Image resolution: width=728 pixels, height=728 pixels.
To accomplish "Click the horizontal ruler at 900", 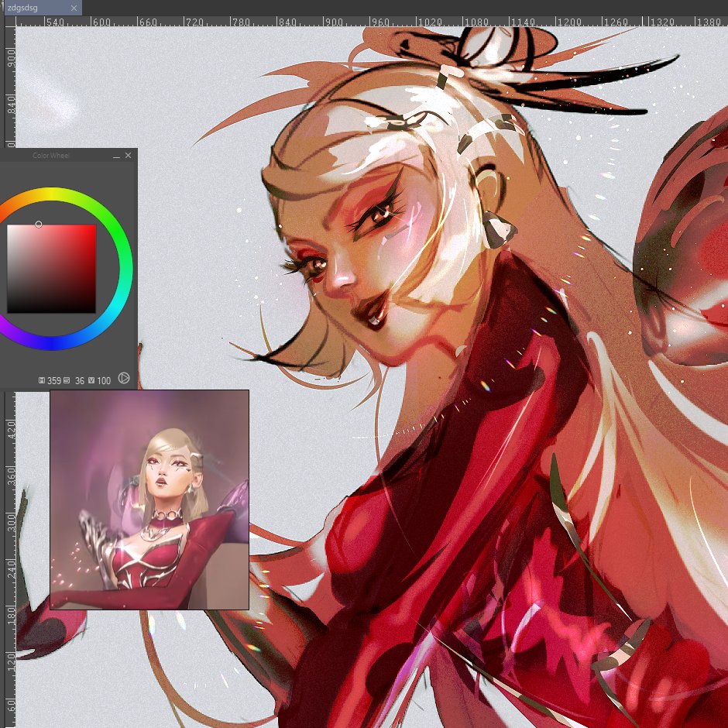I will [333, 22].
